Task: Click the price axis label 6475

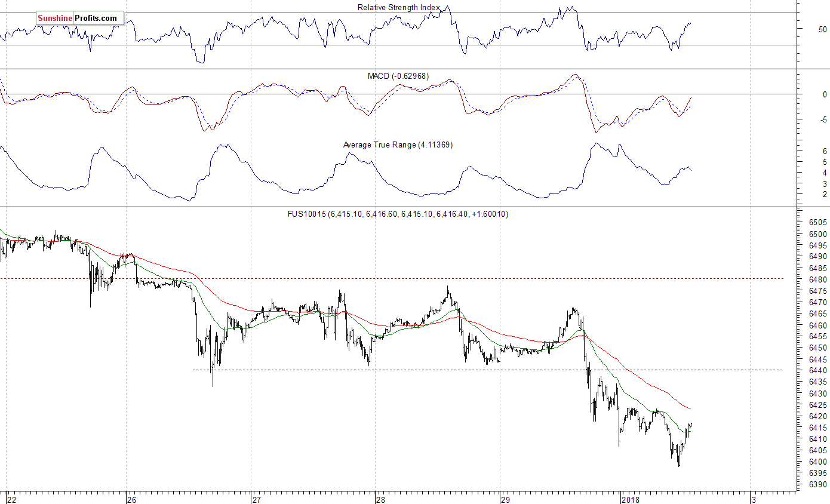Action: [x=818, y=291]
